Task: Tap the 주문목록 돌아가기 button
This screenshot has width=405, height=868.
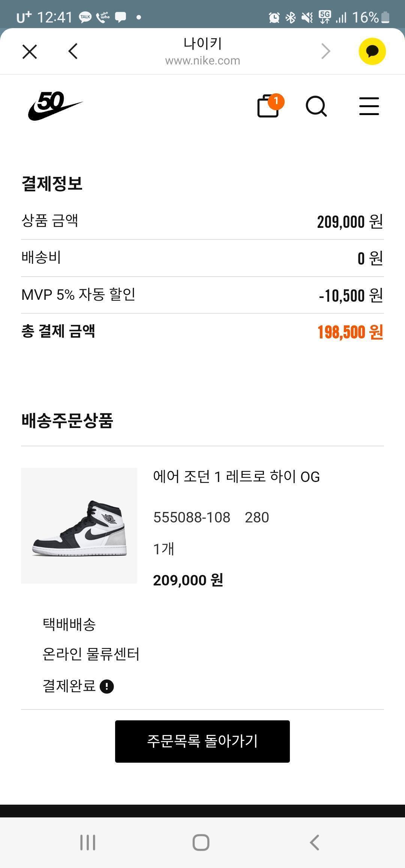Action: pos(202,741)
